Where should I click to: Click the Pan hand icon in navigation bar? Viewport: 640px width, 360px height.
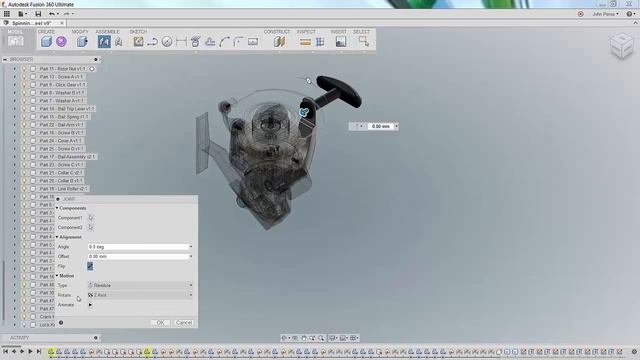[x=304, y=338]
